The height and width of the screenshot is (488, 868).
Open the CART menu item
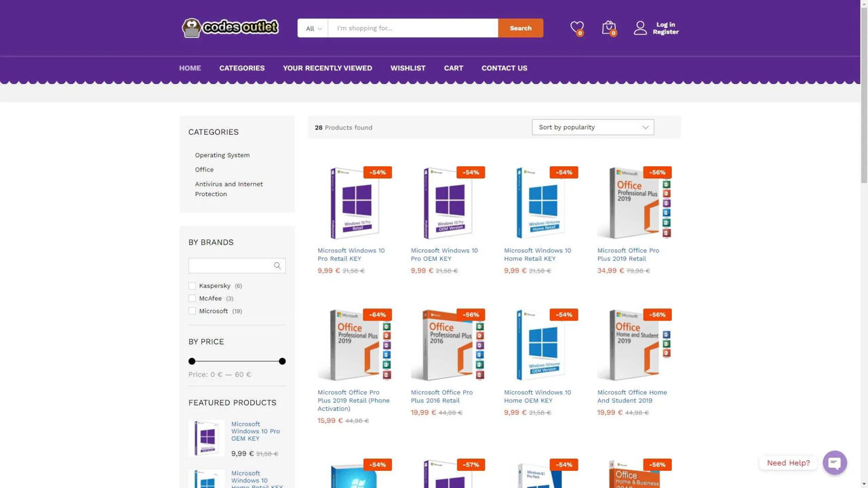[x=454, y=68]
